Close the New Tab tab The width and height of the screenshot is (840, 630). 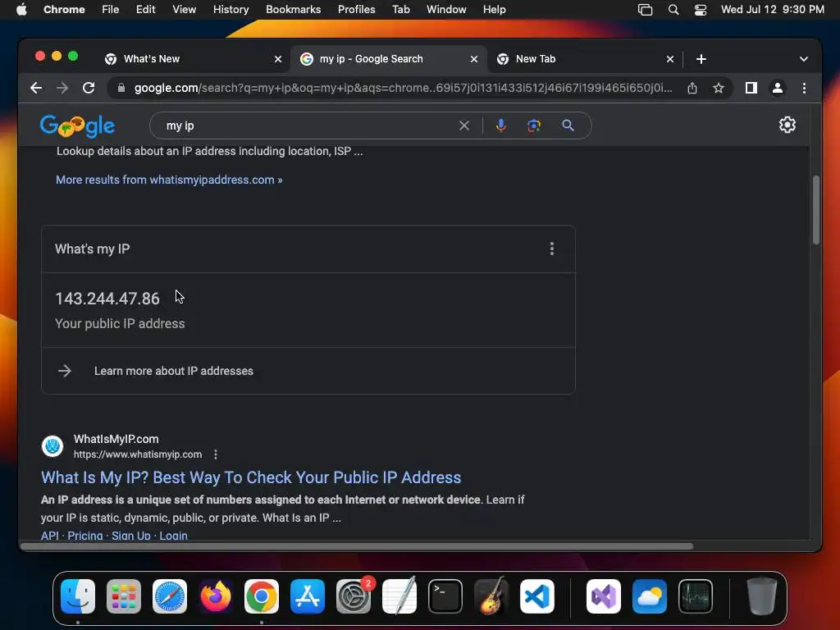point(669,59)
